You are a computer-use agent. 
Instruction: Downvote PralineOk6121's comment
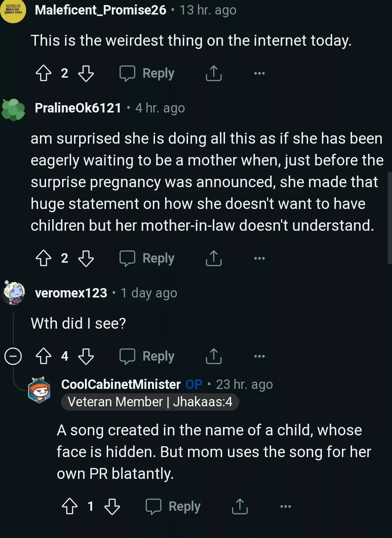(x=86, y=258)
